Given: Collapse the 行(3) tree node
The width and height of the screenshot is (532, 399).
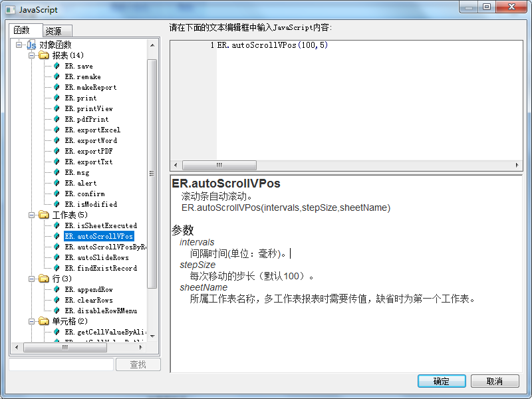Looking at the screenshot, I should pyautogui.click(x=31, y=279).
